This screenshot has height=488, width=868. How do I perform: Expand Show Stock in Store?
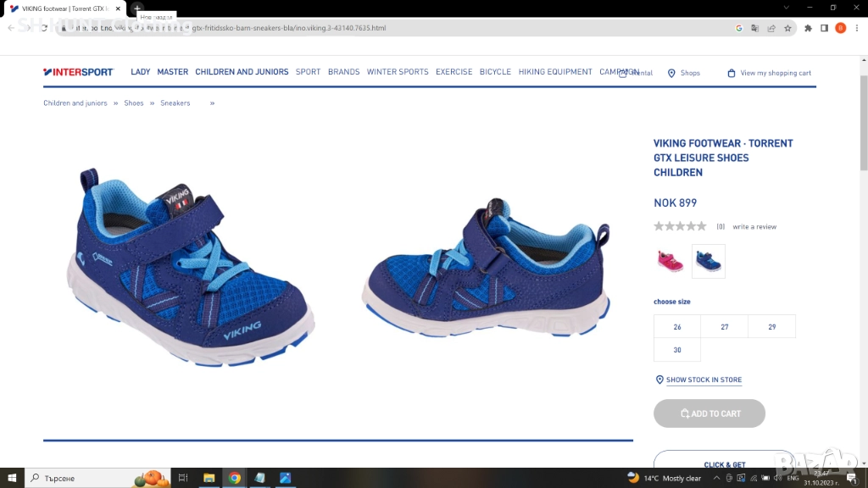coord(703,380)
